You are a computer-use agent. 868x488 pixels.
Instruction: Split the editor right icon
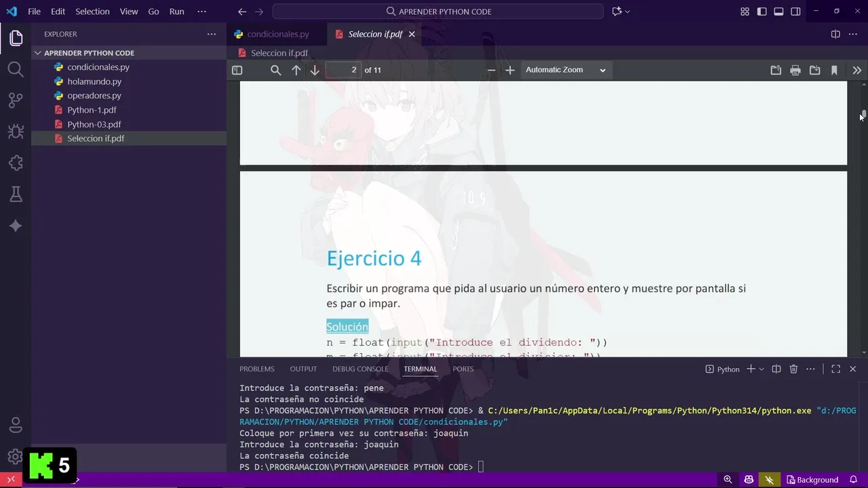835,34
